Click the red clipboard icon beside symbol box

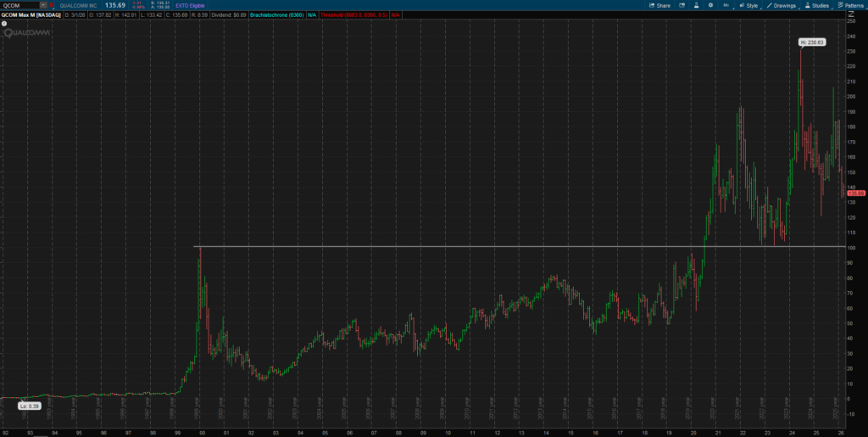click(x=52, y=5)
